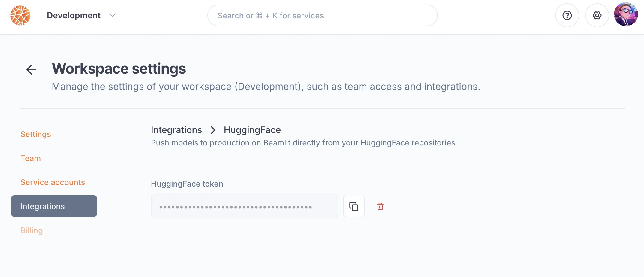The image size is (644, 277).
Task: Click the HuggingFace token label
Action: (187, 184)
